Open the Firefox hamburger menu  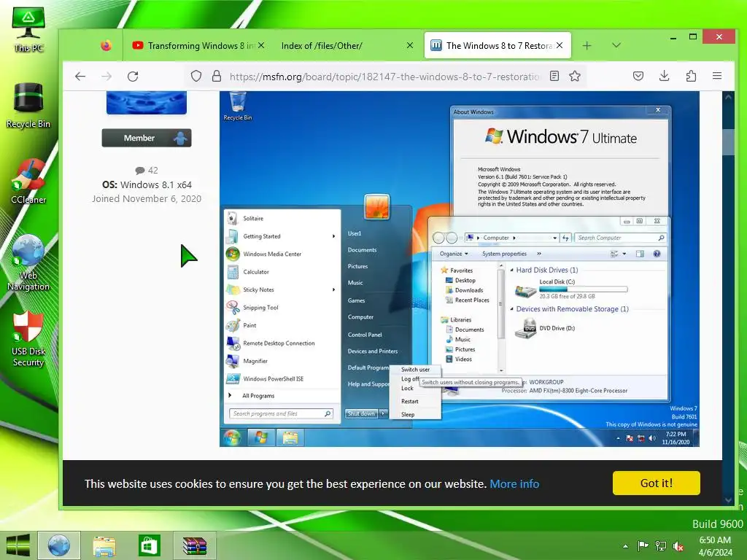click(x=717, y=76)
